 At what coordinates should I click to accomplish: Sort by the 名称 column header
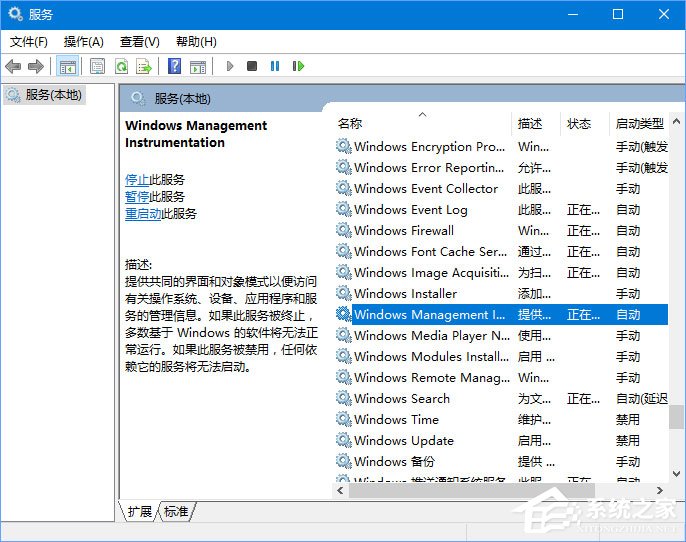(x=350, y=124)
